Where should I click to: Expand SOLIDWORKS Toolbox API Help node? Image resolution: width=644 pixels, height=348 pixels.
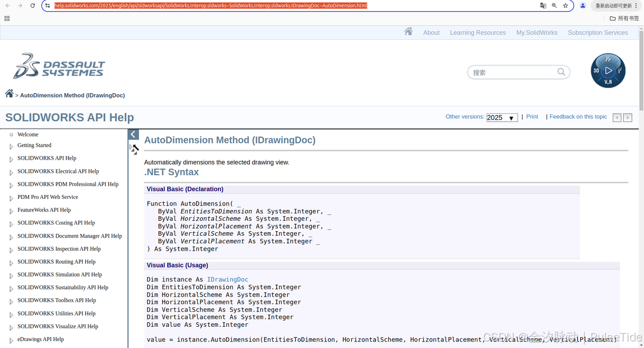(11, 302)
